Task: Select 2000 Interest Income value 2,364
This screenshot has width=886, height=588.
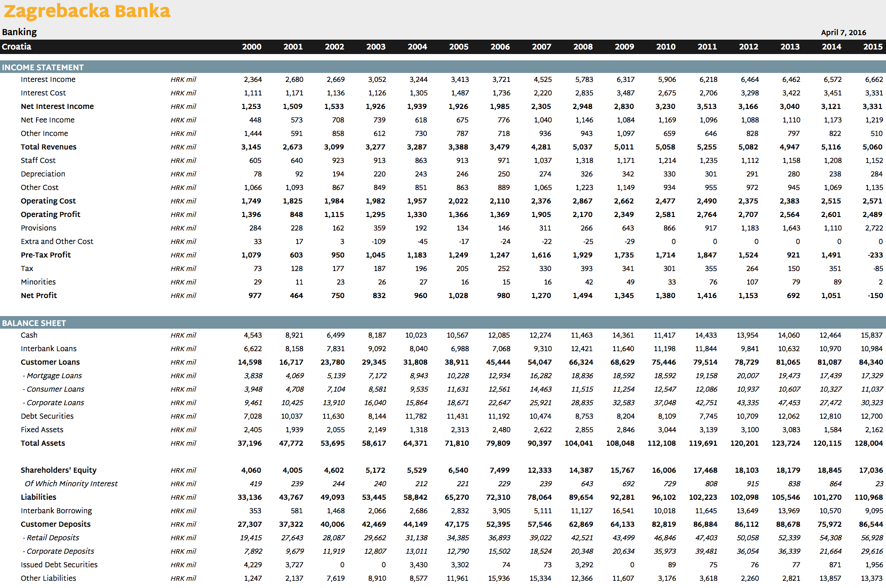Action: pyautogui.click(x=253, y=80)
